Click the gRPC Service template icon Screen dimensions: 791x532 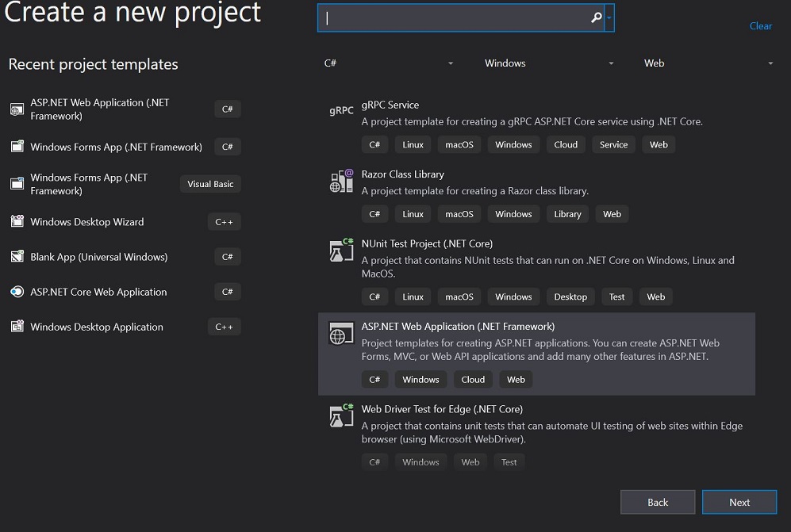pyautogui.click(x=341, y=111)
